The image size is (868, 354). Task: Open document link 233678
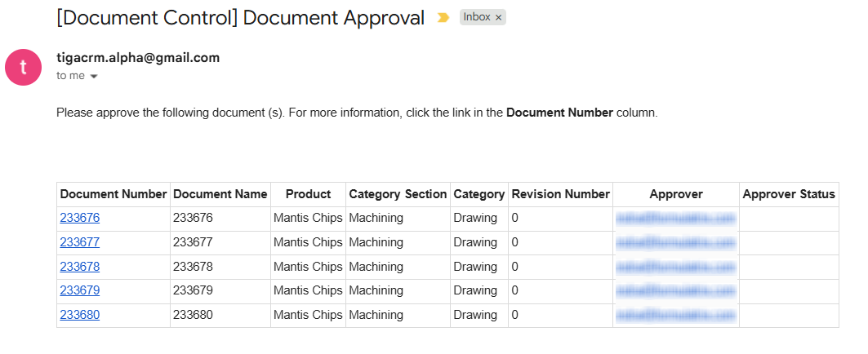tap(80, 267)
